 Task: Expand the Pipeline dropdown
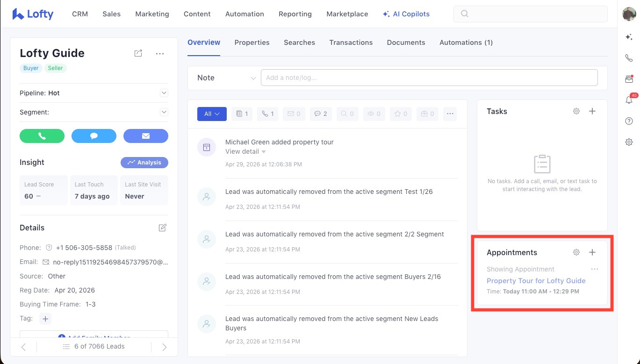(x=164, y=93)
